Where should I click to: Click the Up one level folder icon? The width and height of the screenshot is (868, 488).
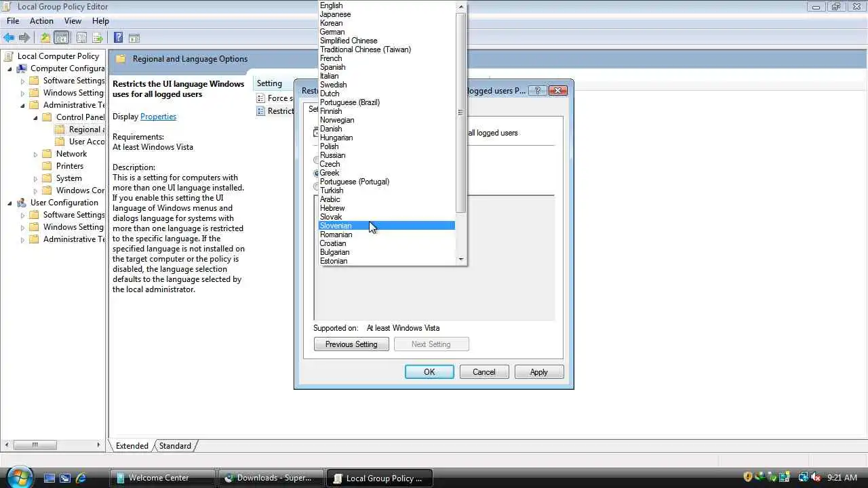click(x=45, y=38)
